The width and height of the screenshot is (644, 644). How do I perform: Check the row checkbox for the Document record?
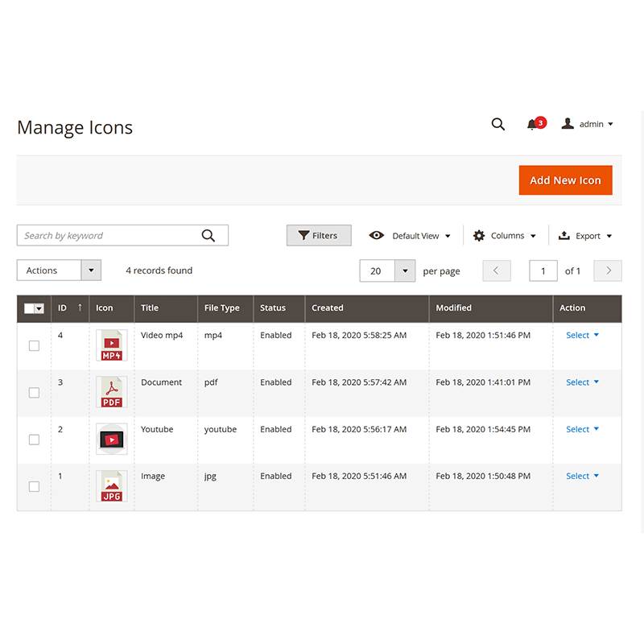(x=34, y=393)
